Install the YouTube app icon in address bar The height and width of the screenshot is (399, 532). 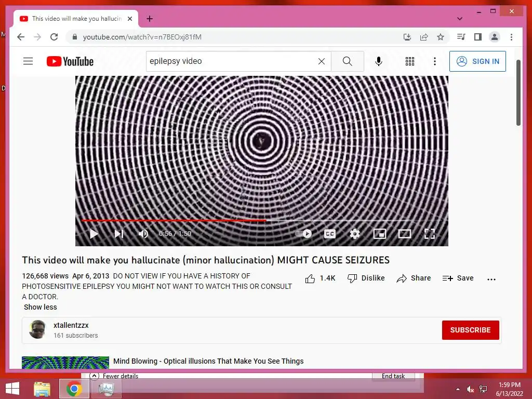(x=407, y=37)
